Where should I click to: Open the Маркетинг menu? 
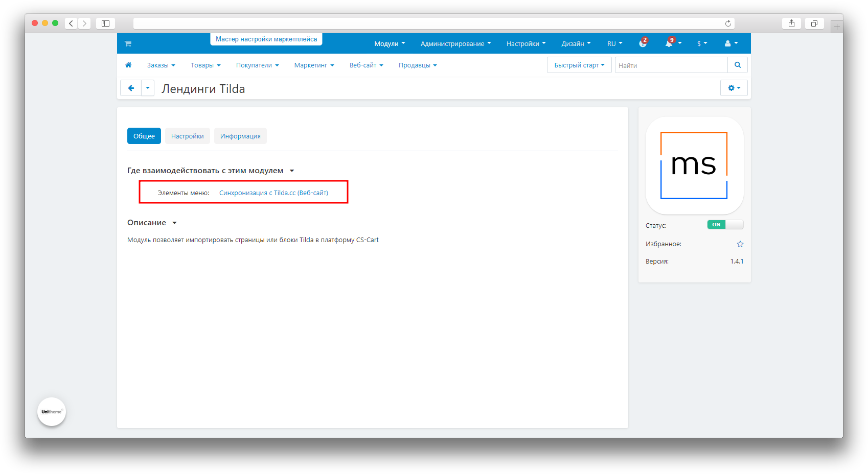pyautogui.click(x=314, y=65)
